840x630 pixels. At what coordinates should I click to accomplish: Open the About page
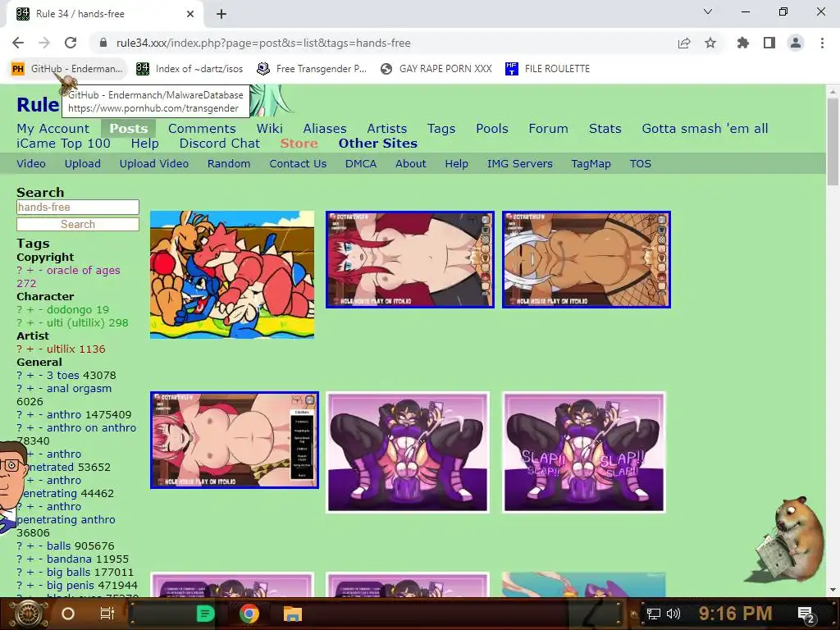(x=411, y=163)
